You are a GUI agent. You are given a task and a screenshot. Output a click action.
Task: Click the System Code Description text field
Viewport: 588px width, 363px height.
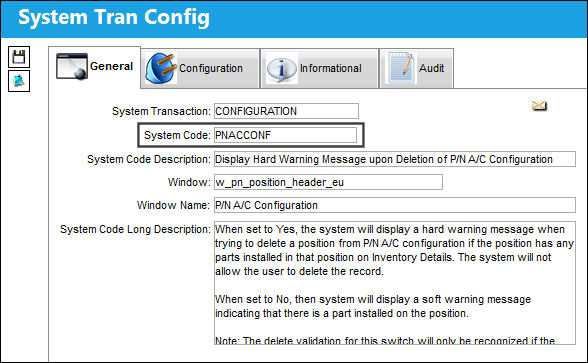(394, 159)
